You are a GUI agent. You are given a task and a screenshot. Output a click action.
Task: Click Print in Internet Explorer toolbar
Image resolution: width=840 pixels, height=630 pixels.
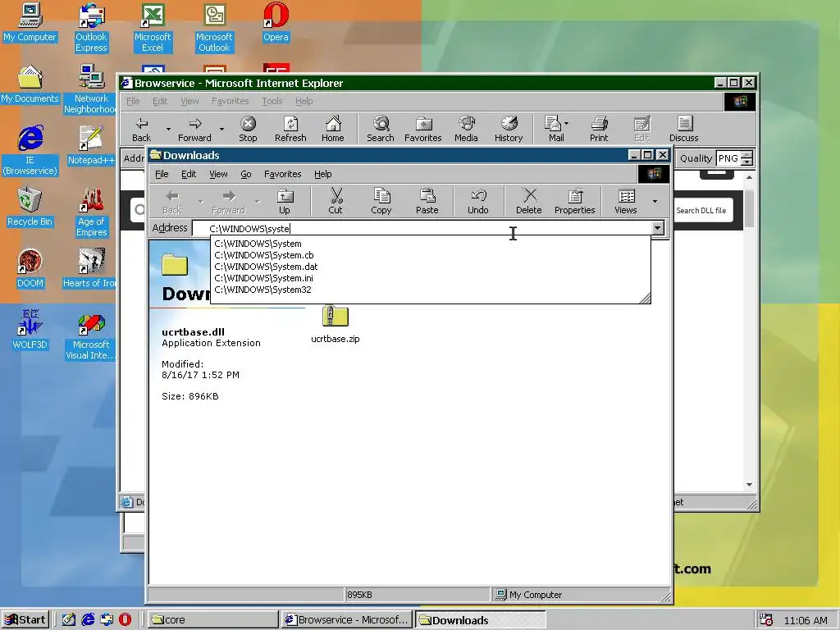click(599, 129)
